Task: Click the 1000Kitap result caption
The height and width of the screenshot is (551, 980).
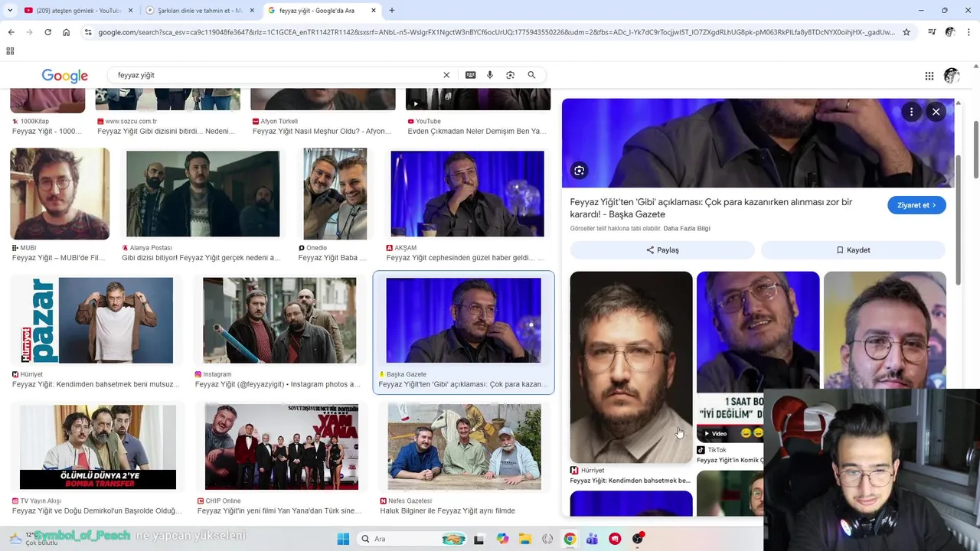Action: point(47,131)
